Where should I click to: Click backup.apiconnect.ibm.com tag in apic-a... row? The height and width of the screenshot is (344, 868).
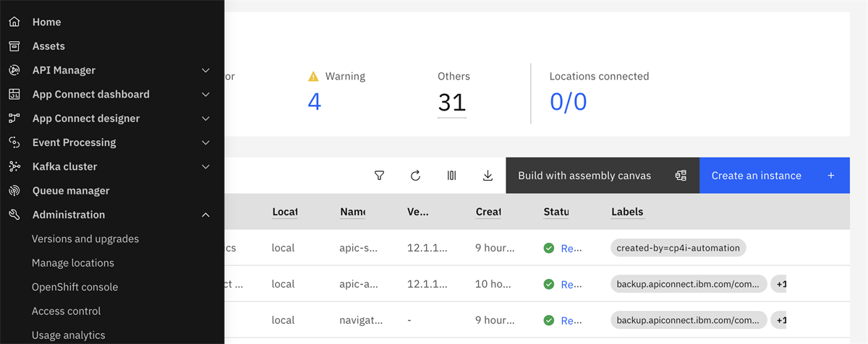click(x=689, y=284)
